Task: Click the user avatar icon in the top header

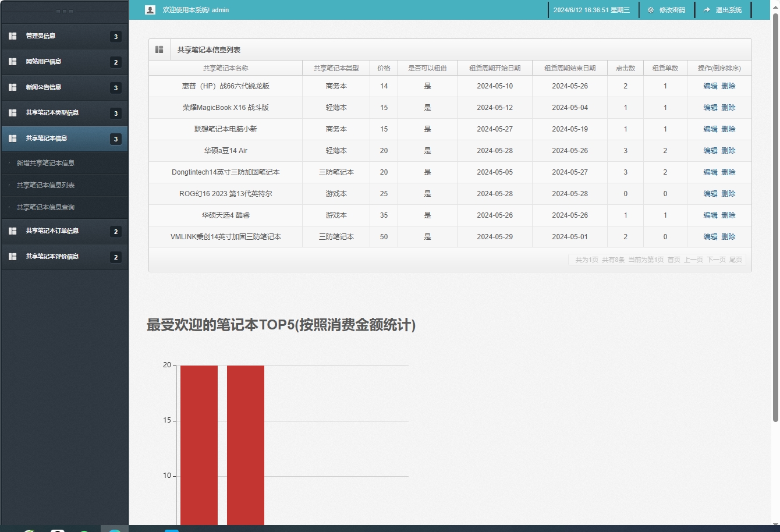Action: point(150,10)
